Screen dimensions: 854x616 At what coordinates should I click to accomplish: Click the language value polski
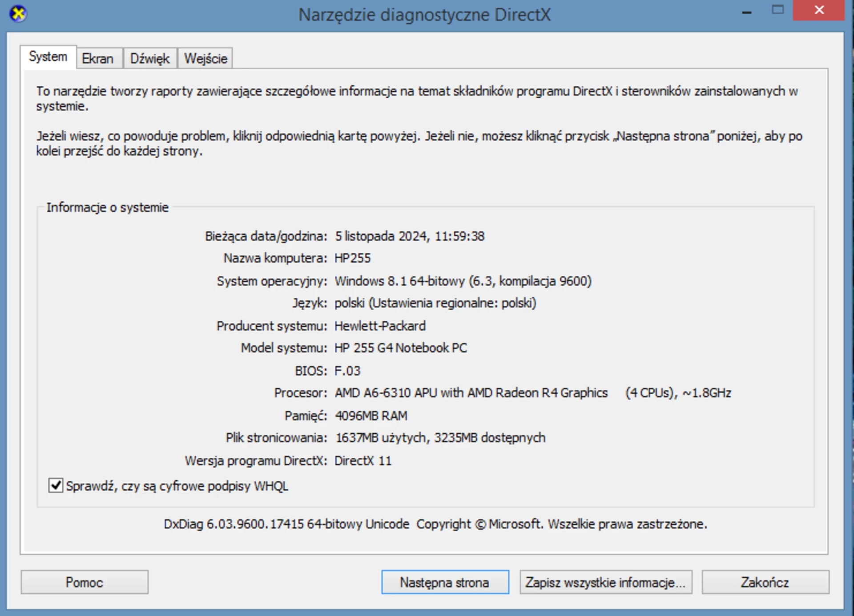(x=435, y=303)
